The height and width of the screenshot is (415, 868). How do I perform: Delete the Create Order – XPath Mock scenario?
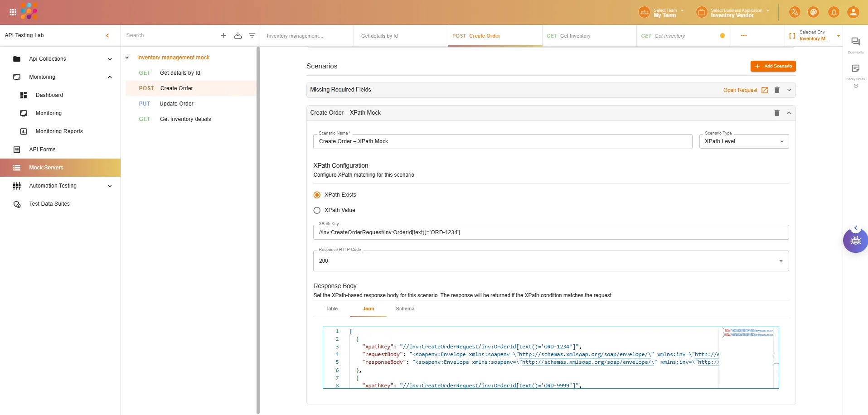[777, 113]
